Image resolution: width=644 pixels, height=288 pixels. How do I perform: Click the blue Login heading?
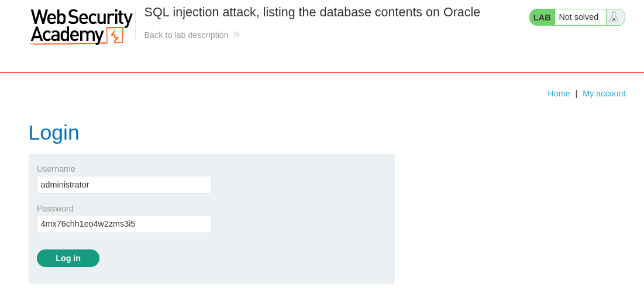54,133
